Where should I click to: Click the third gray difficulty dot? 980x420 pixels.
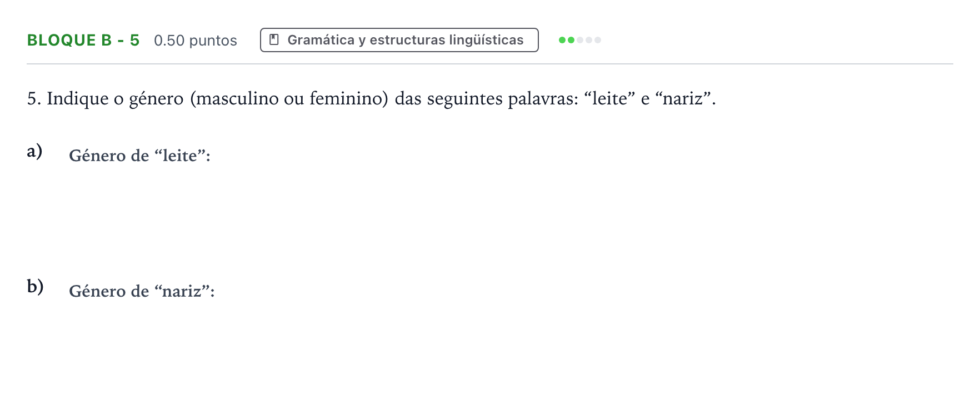click(x=580, y=40)
